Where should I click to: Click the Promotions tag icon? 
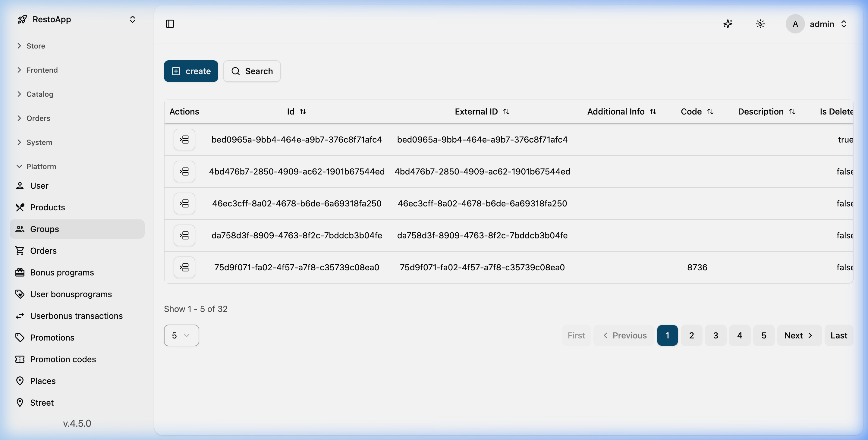coord(20,337)
